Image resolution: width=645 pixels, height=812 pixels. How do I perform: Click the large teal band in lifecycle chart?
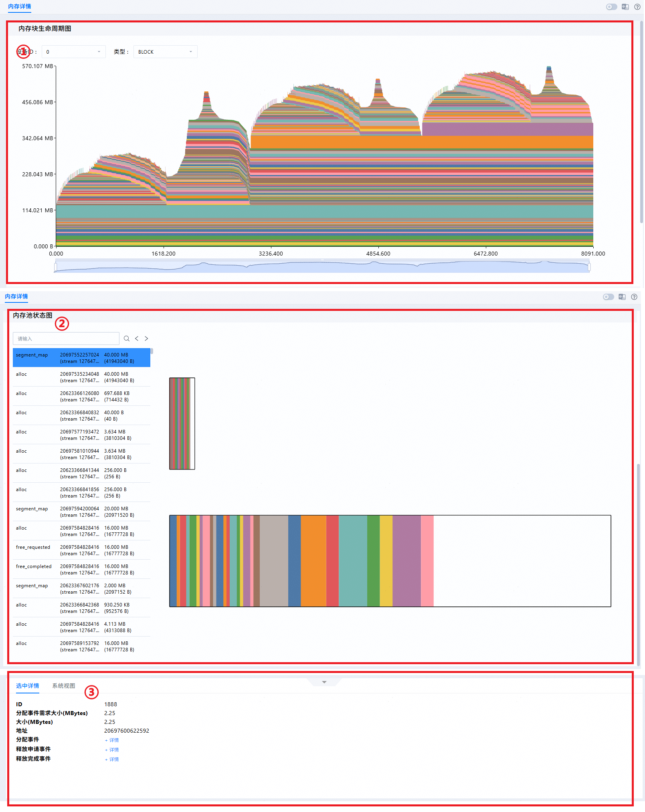pos(325,211)
